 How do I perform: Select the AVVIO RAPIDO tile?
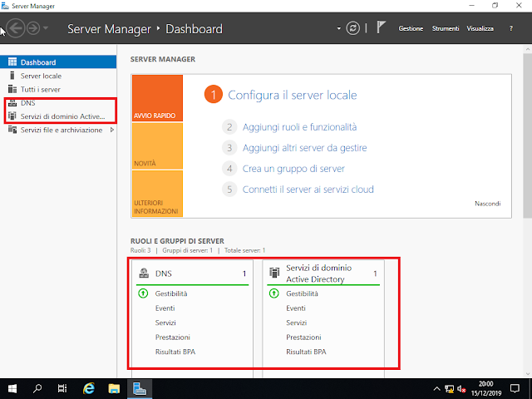157,98
